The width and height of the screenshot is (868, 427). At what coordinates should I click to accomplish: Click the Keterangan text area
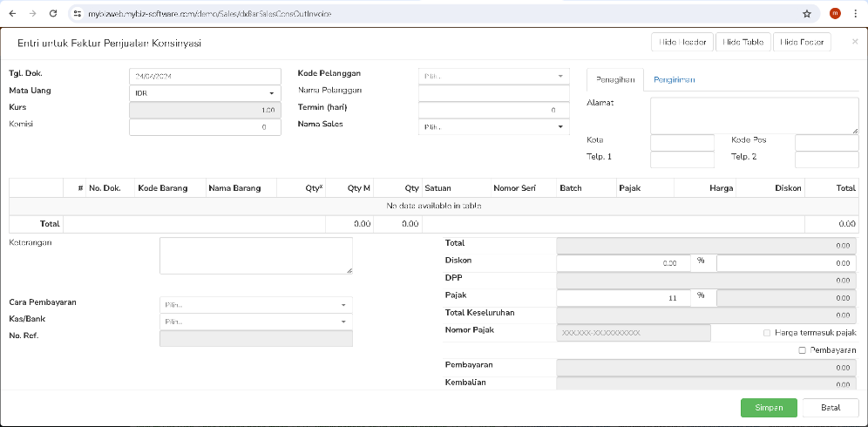tap(255, 255)
